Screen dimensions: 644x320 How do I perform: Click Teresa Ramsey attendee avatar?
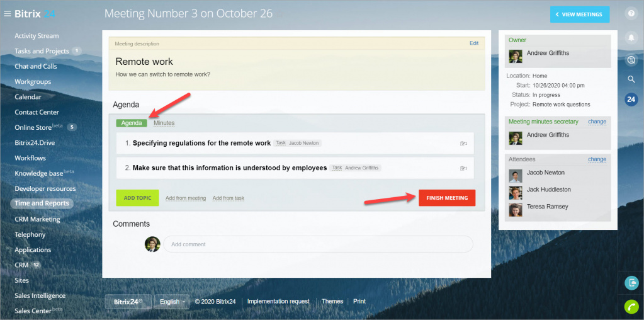point(516,210)
